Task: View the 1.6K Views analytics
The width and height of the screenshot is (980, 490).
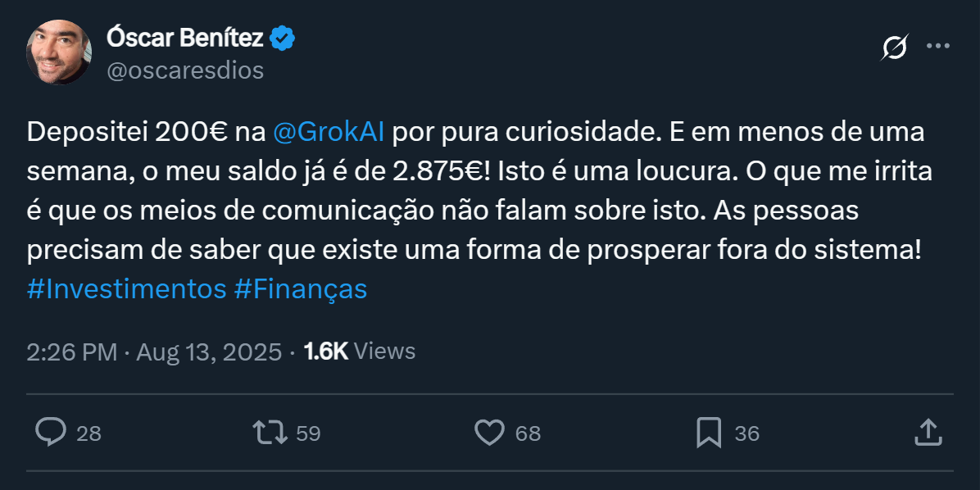Action: 360,352
